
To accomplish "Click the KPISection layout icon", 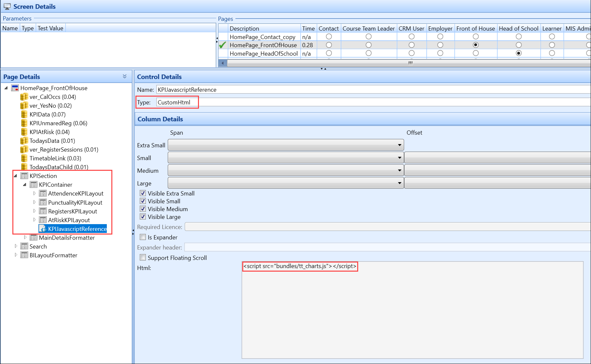I will [24, 176].
